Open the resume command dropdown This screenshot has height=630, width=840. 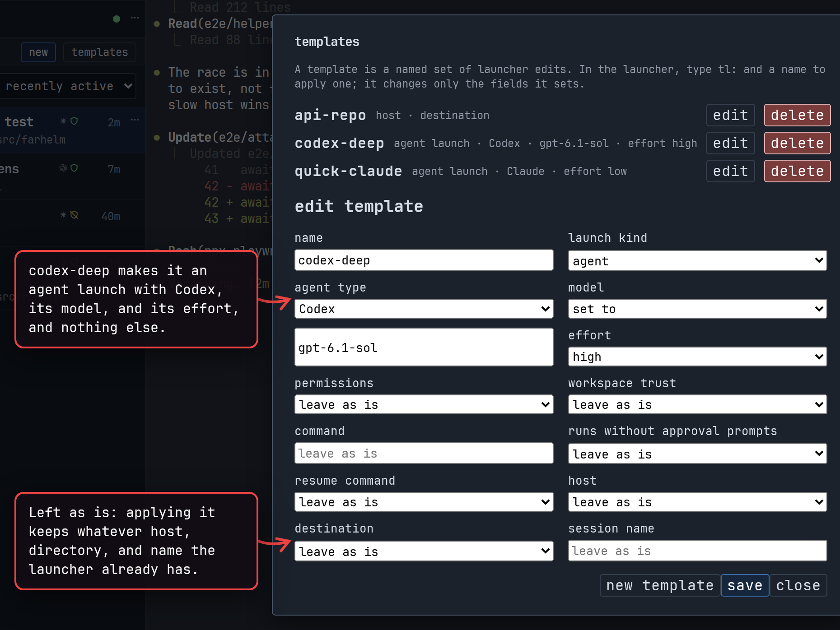(x=424, y=502)
